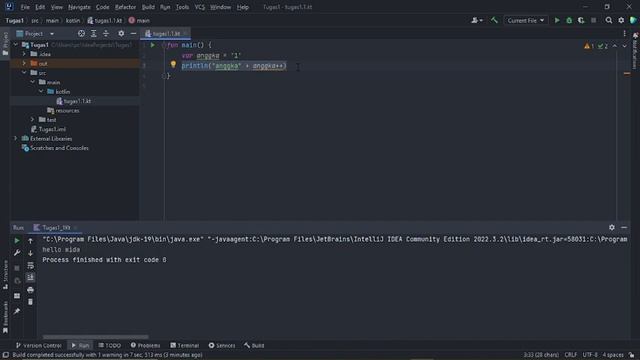640x360 pixels.
Task: Run with Coverage using the shield icon
Action: click(581, 20)
